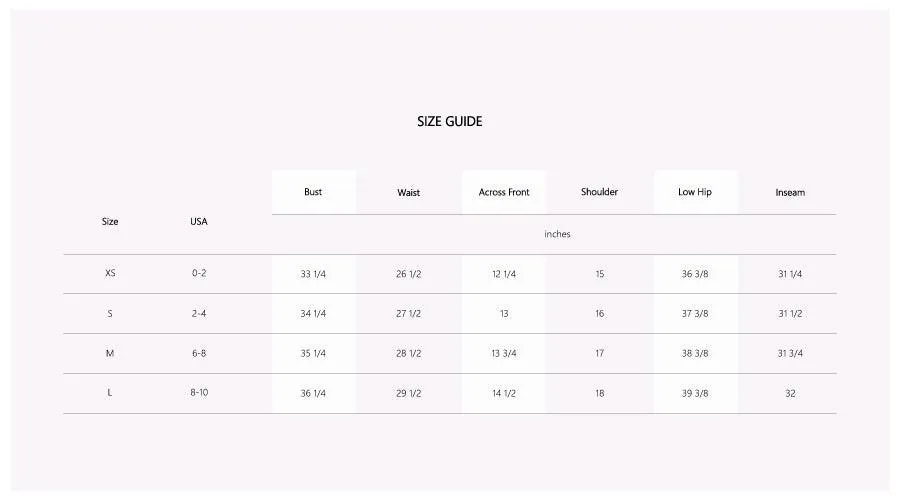This screenshot has height=500, width=900.
Task: Click the 39 3/8 low hip value
Action: pyautogui.click(x=695, y=393)
